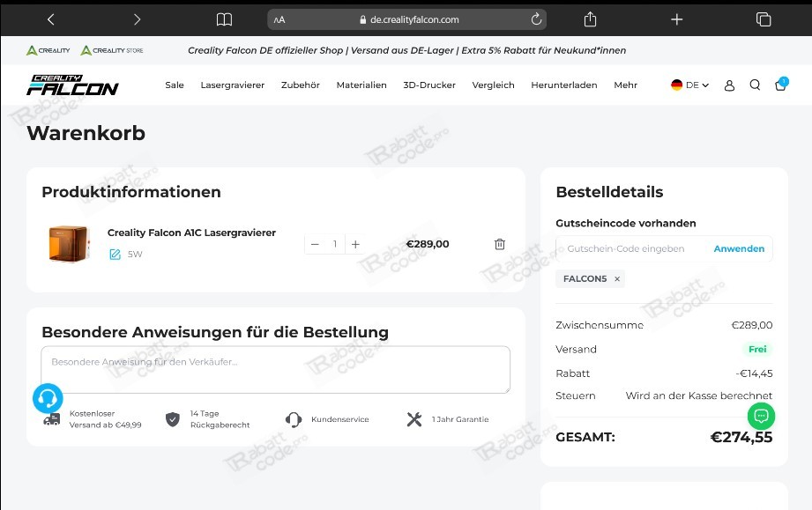Decrease quantity with the minus button
Image resolution: width=812 pixels, height=510 pixels.
click(x=315, y=244)
